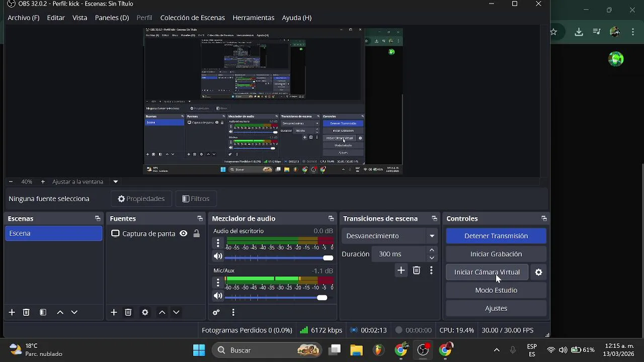Undock the Controles panel
This screenshot has height=362, width=644.
(544, 219)
